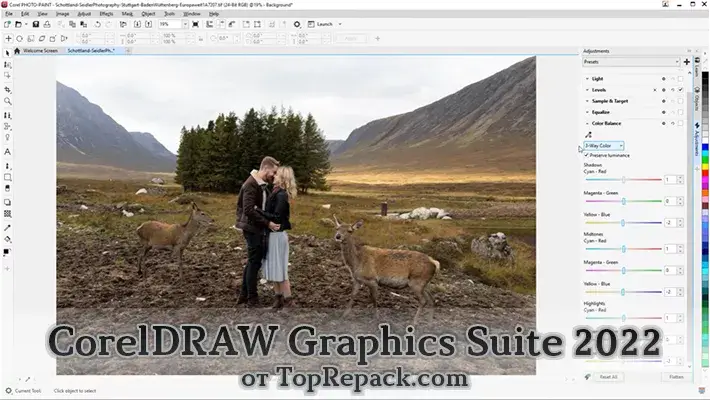Select the Drop Shadow tool
Screen dimensions: 710x400
point(7,202)
